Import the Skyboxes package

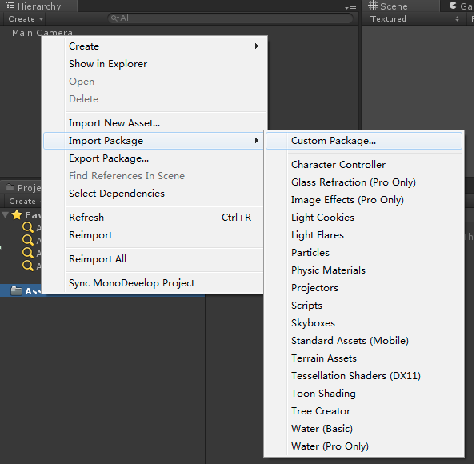pos(364,323)
